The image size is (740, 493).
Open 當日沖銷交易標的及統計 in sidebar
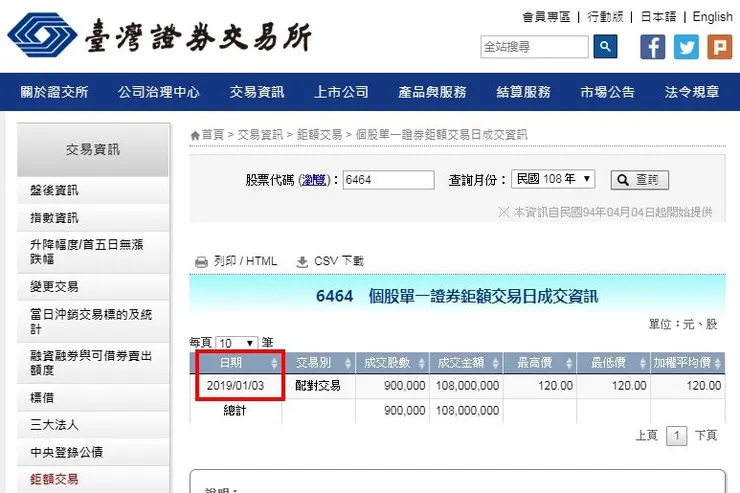click(93, 322)
